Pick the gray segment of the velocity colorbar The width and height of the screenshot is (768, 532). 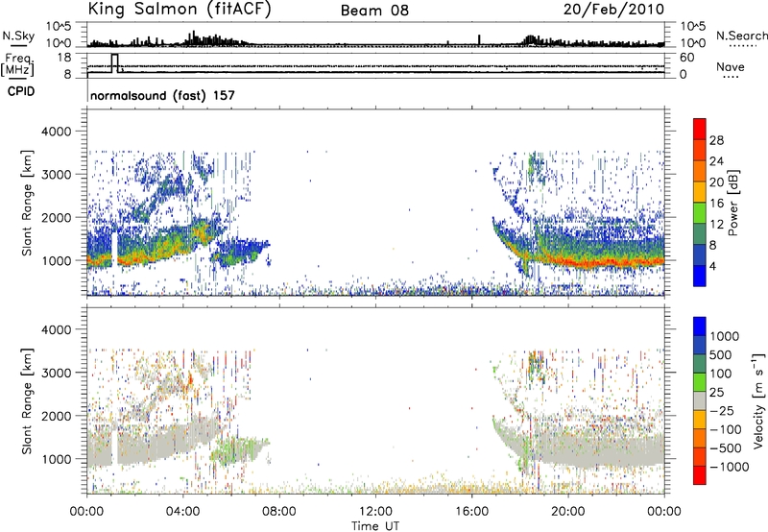point(700,400)
